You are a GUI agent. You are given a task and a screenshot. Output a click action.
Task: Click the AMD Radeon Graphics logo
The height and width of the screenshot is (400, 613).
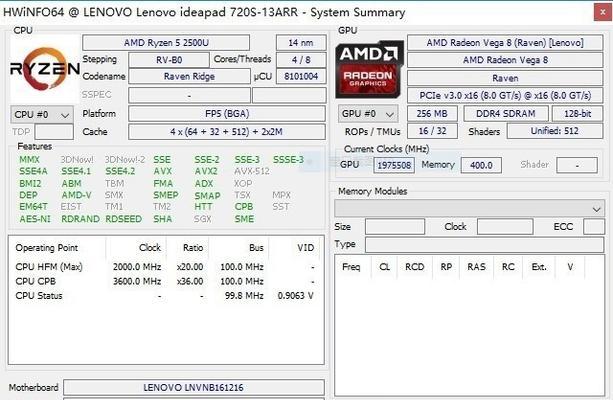(x=369, y=69)
